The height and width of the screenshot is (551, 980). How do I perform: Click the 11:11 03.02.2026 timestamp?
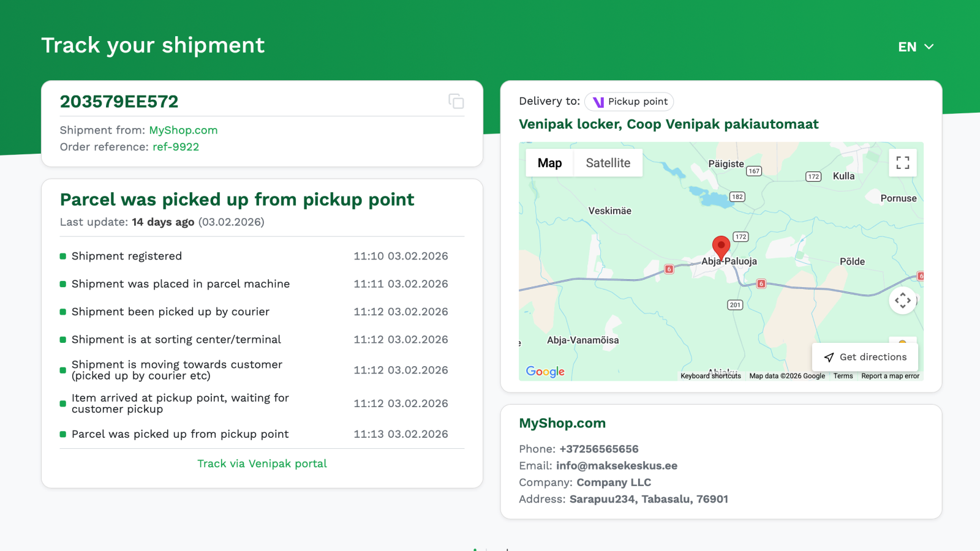tap(401, 284)
